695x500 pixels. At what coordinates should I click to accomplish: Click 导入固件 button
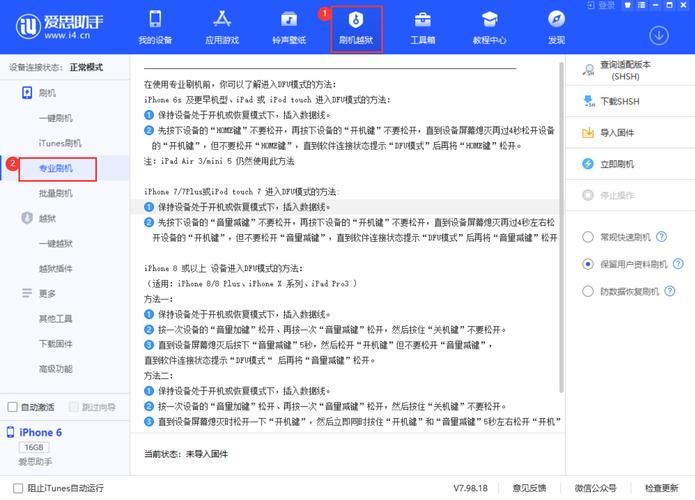[x=630, y=133]
